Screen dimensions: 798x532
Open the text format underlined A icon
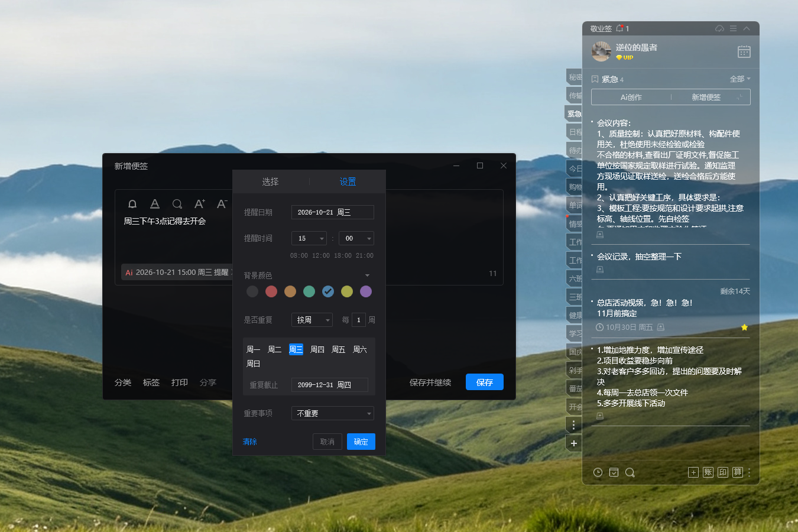tap(155, 204)
